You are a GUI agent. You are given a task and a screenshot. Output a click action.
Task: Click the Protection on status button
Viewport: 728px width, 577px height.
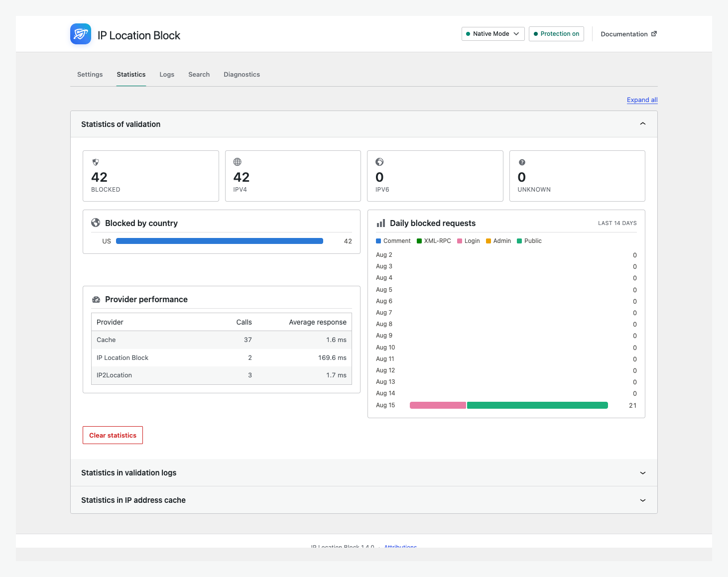(x=556, y=34)
